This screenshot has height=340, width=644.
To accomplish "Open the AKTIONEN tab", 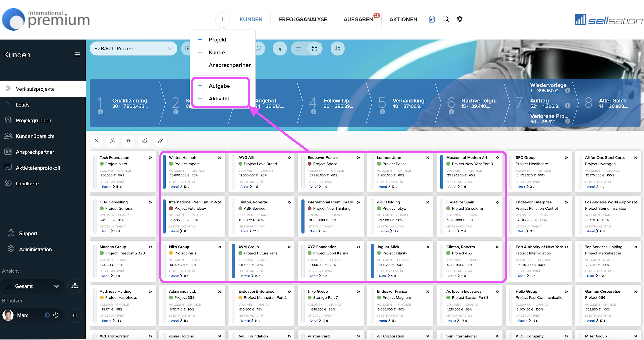I will point(403,19).
